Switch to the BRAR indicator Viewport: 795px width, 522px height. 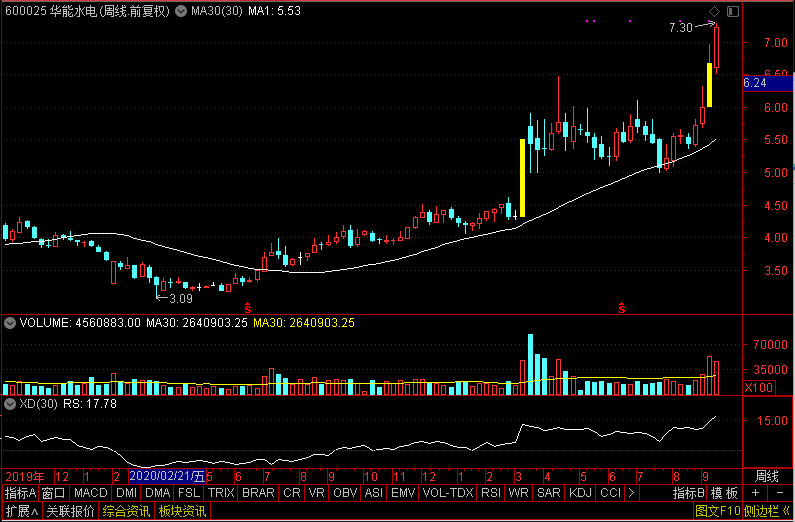[258, 493]
